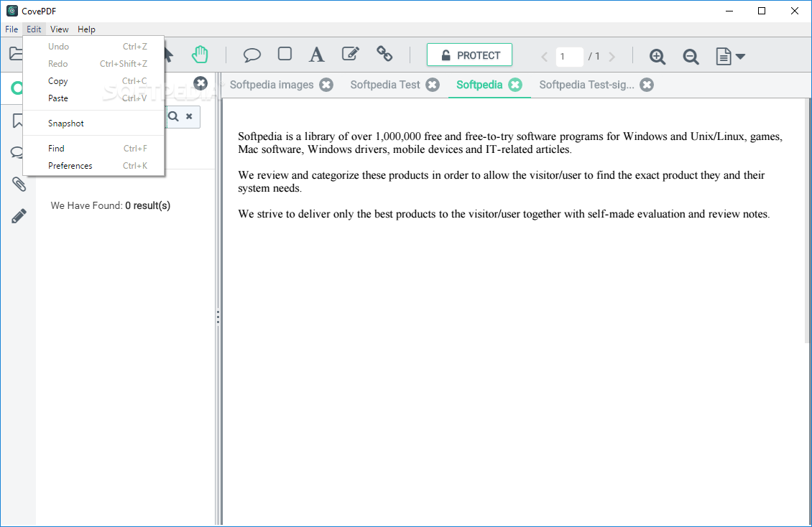Viewport: 812px width, 527px height.
Task: Insert a link with chain icon
Action: (x=384, y=54)
